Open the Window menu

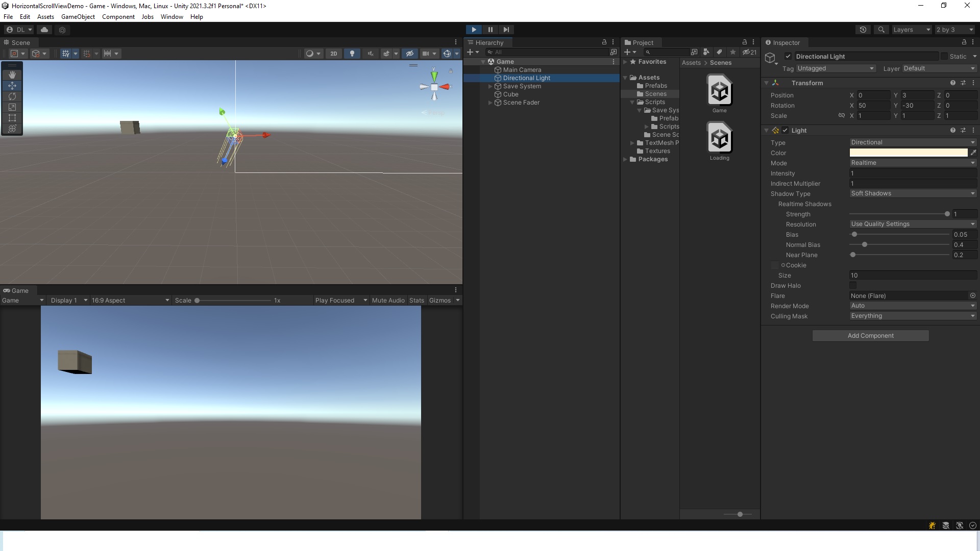(171, 17)
